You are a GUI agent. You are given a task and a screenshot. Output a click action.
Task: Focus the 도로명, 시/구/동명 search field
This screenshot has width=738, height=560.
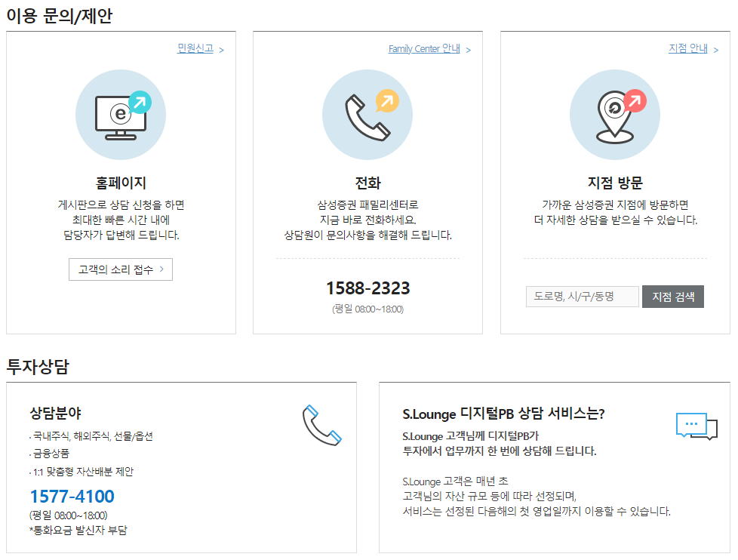click(x=583, y=297)
